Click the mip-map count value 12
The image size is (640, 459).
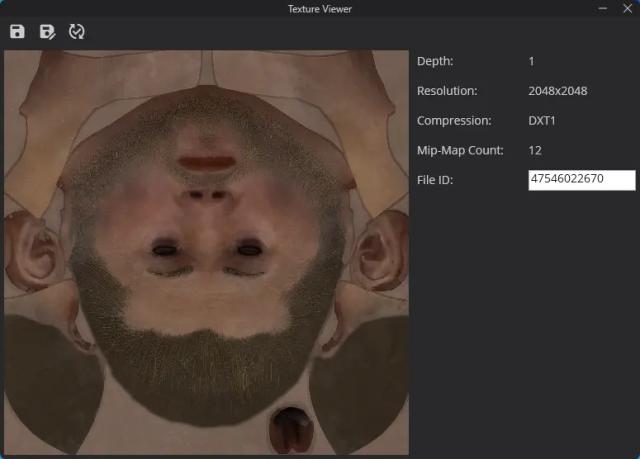click(x=535, y=150)
